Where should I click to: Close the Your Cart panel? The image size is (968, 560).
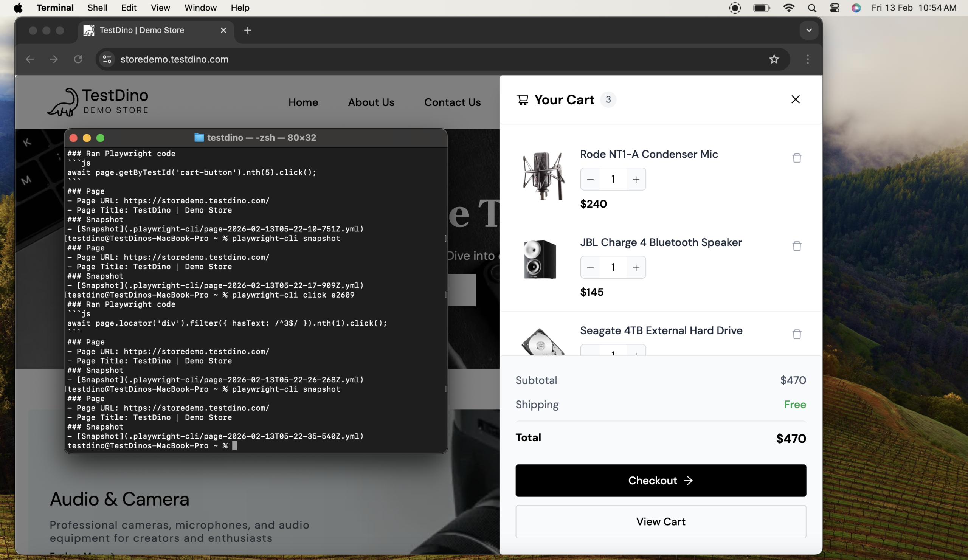tap(795, 99)
